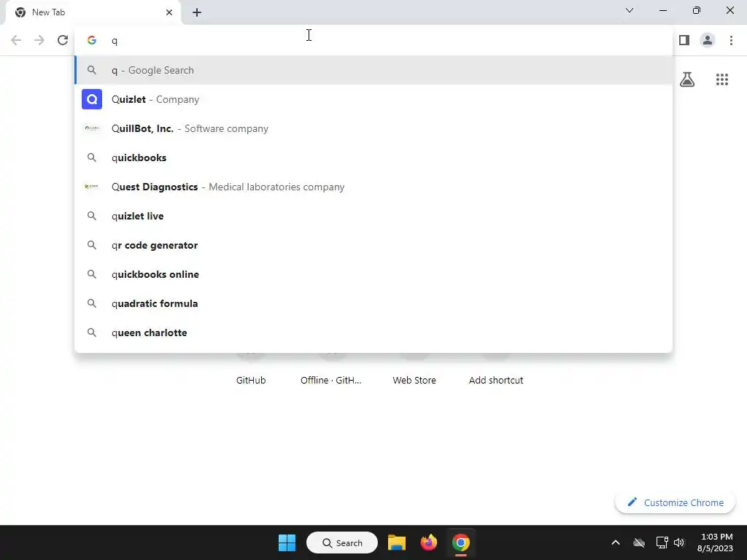Click magnifier icon beside quadratic formula
Image resolution: width=747 pixels, height=560 pixels.
(x=92, y=304)
